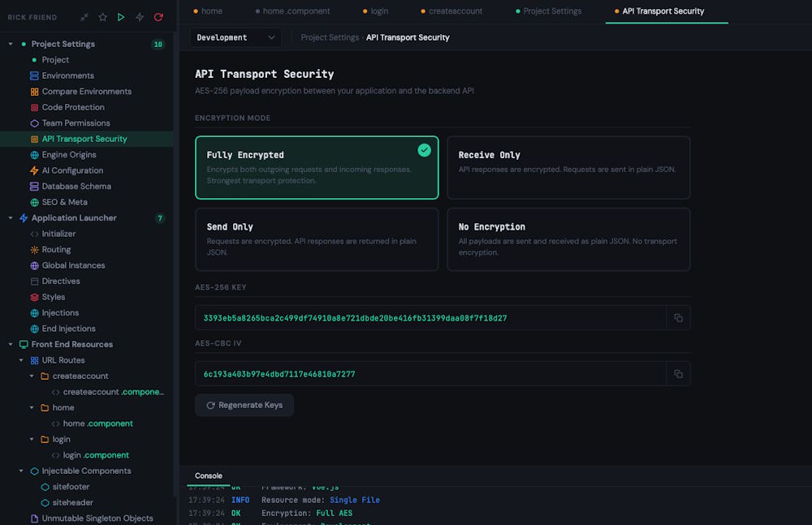Open Injections item in sidebar
This screenshot has height=525, width=812.
point(60,312)
